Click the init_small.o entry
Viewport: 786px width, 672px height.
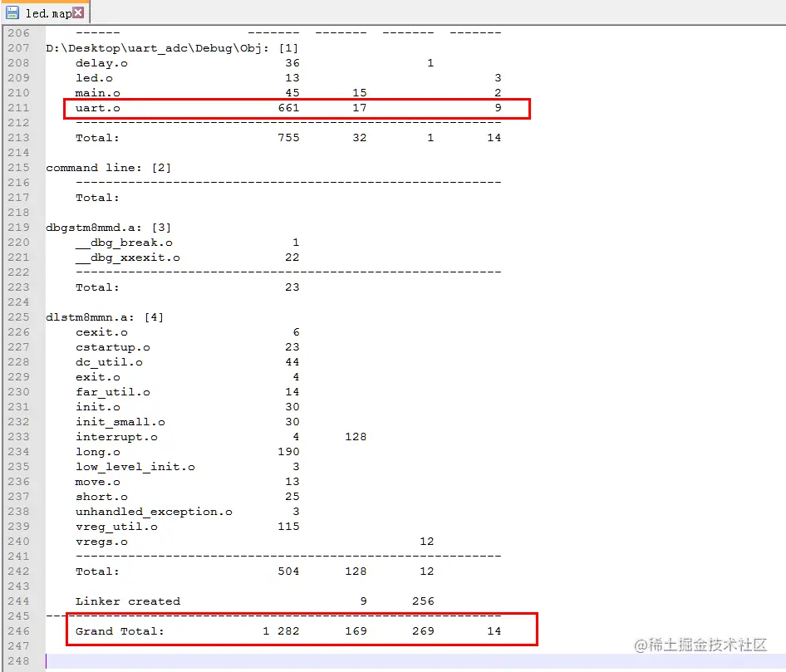[x=120, y=422]
